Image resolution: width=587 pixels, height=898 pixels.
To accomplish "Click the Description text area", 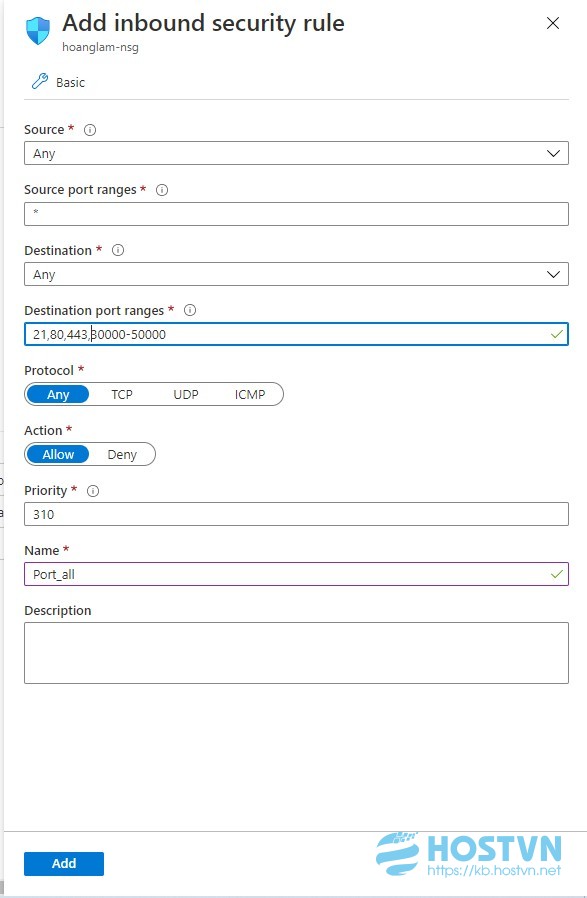I will [296, 653].
